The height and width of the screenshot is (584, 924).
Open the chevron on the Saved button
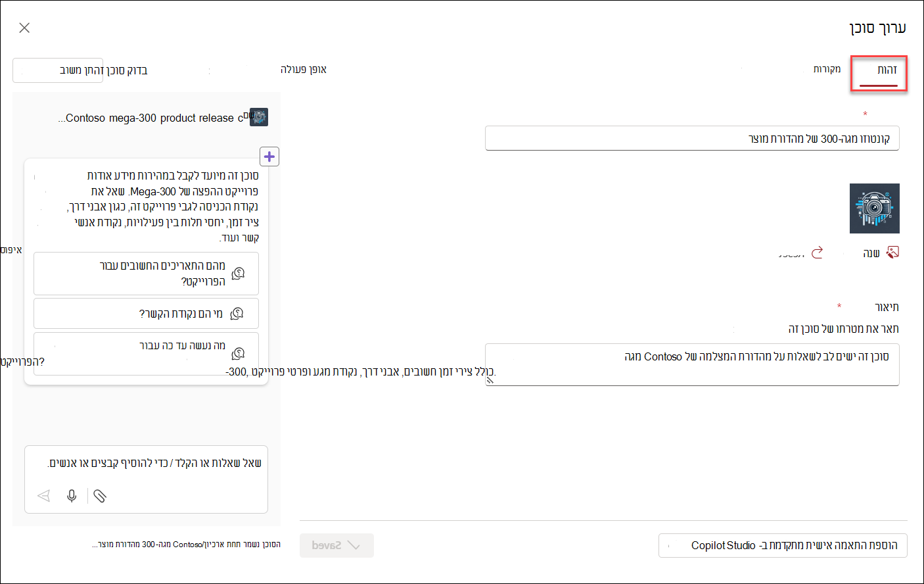tap(354, 545)
